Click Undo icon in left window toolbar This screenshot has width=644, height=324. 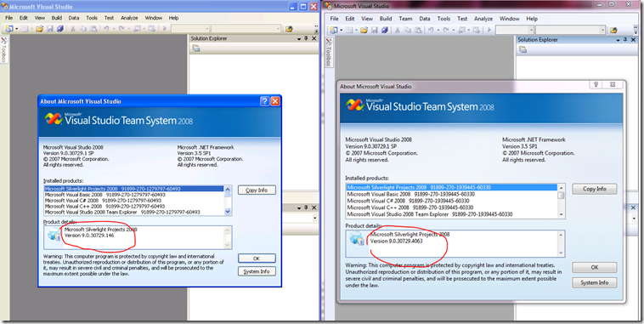[106, 29]
